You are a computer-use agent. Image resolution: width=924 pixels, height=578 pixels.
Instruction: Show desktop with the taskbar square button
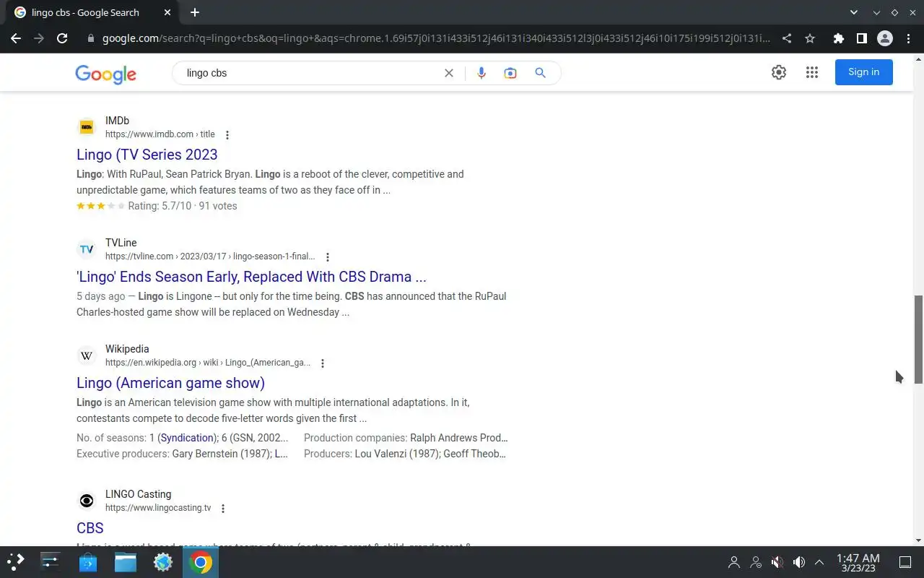(905, 562)
